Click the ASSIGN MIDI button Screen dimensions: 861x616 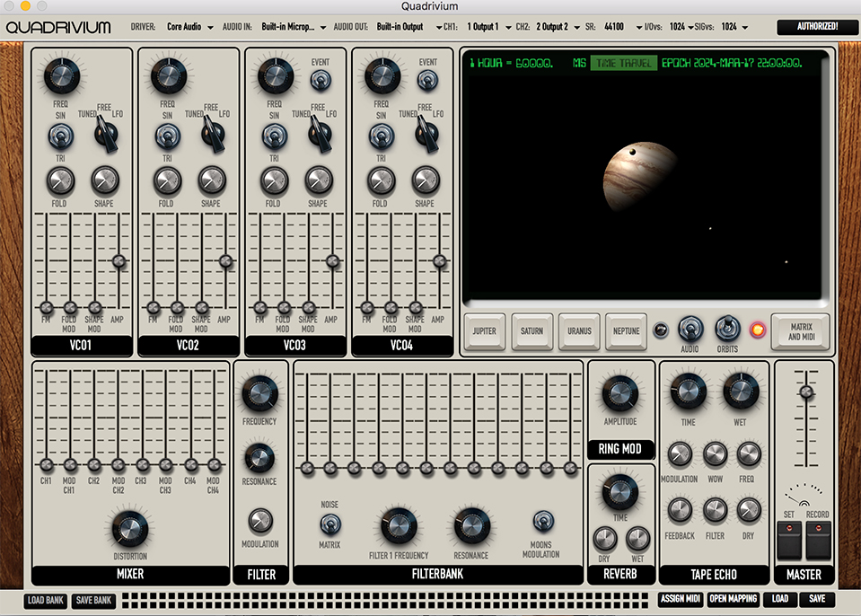point(681,599)
